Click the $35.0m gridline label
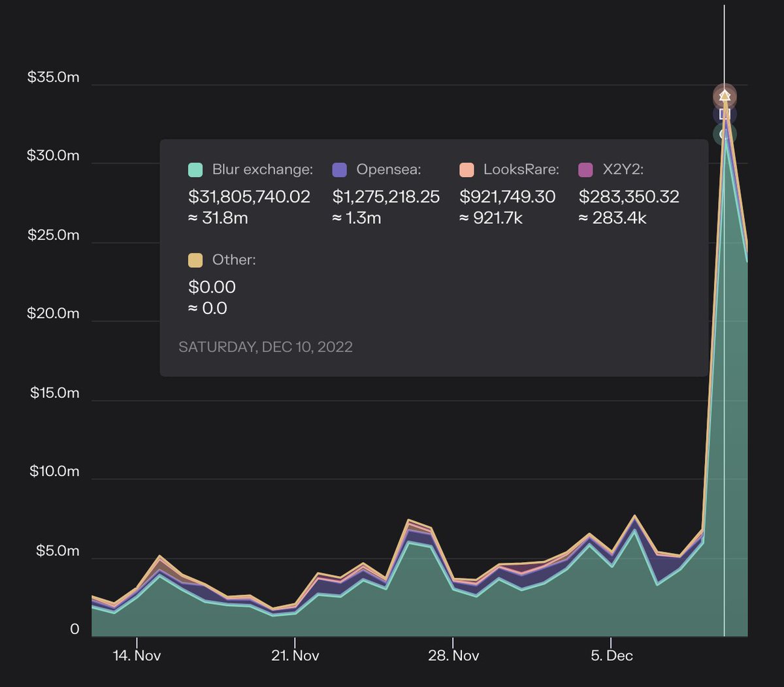 53,76
